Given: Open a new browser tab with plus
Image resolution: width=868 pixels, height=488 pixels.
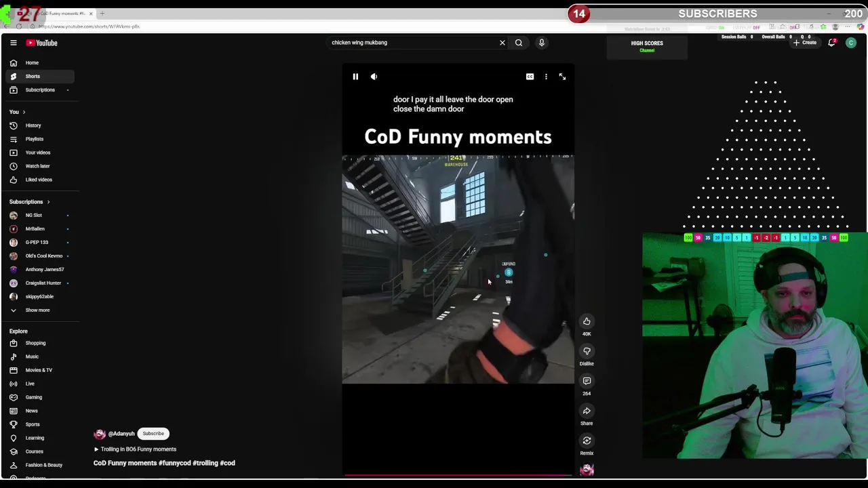Looking at the screenshot, I should 102,14.
